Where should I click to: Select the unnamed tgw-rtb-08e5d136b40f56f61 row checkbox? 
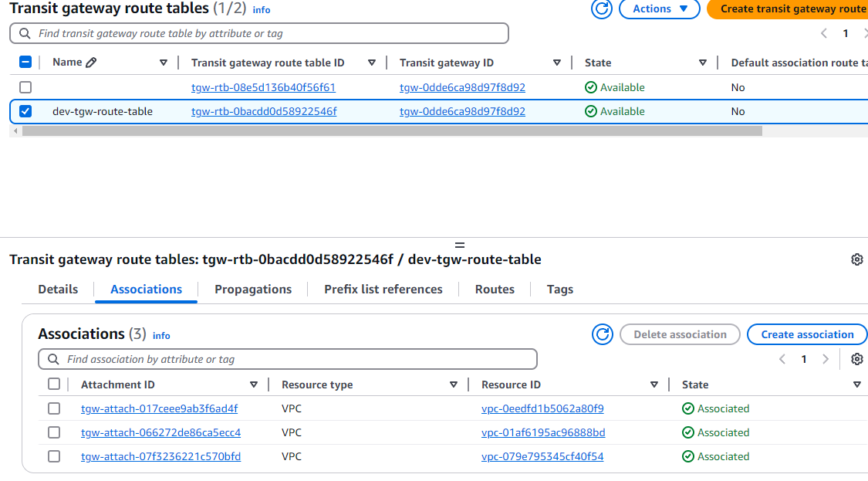[25, 87]
